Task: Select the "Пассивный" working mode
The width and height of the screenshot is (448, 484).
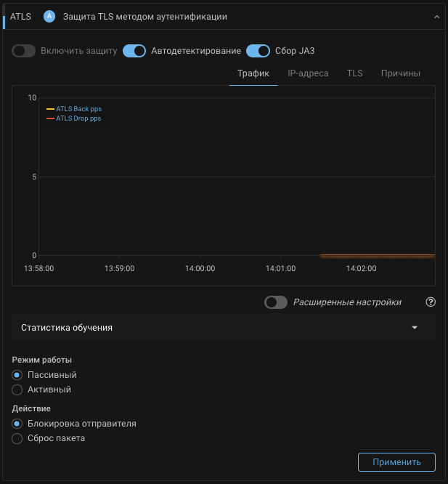Action: pyautogui.click(x=17, y=375)
